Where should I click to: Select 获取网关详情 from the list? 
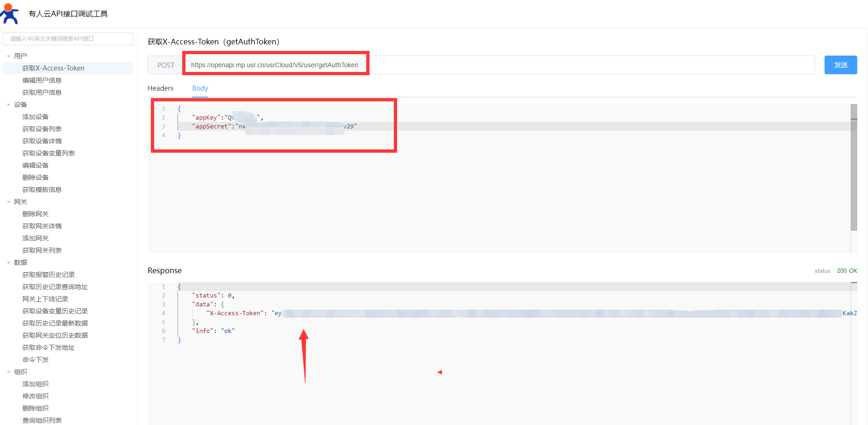(42, 226)
